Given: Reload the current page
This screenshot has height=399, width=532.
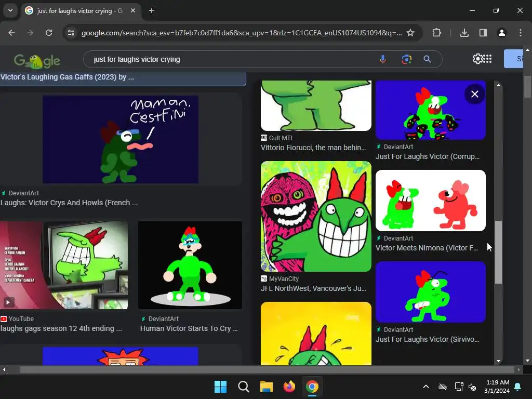Looking at the screenshot, I should click(49, 33).
